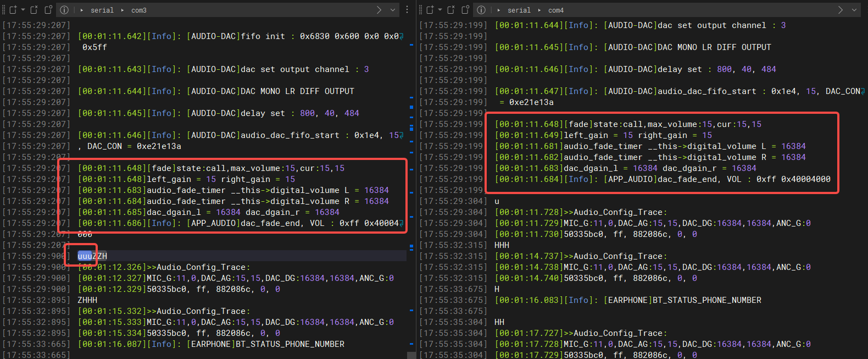Create a new session in the com4 pane
The image size is (868, 359).
[x=430, y=10]
